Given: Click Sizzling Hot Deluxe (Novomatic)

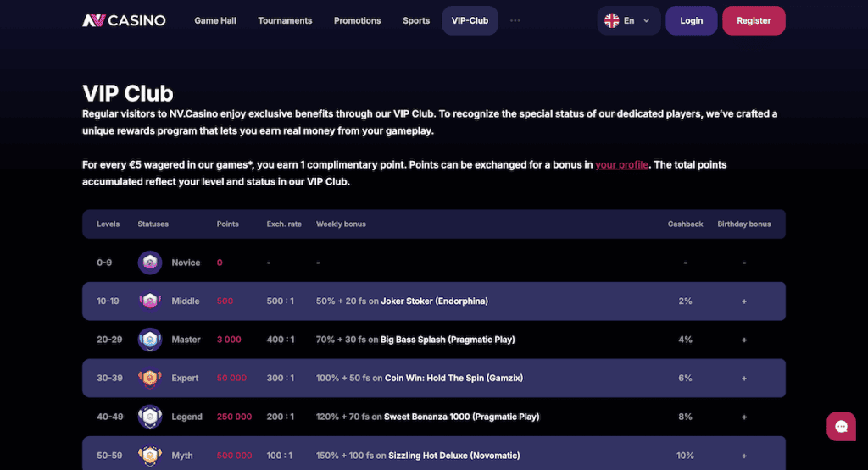Looking at the screenshot, I should [x=454, y=456].
